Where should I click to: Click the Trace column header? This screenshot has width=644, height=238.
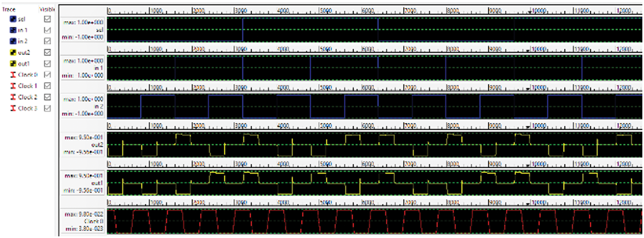point(9,9)
